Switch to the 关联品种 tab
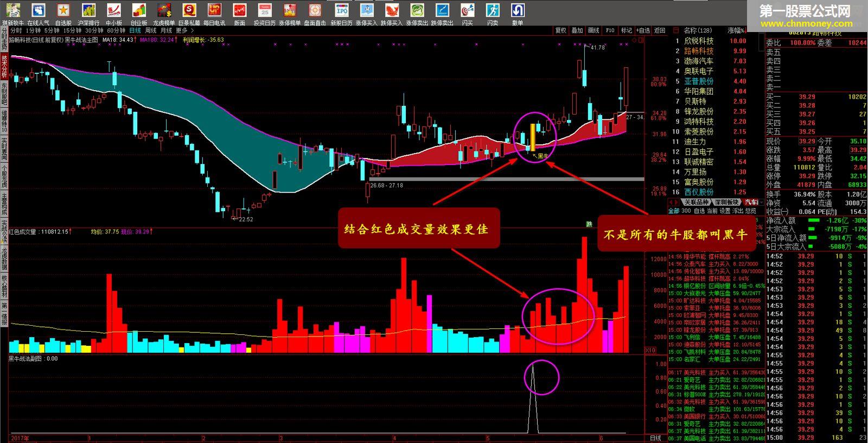Screen dimensions: 868x443 point(695,202)
